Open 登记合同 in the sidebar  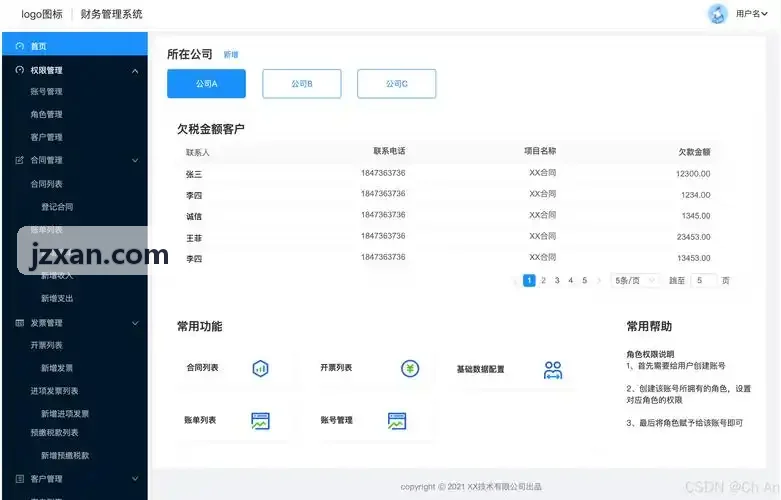click(57, 207)
